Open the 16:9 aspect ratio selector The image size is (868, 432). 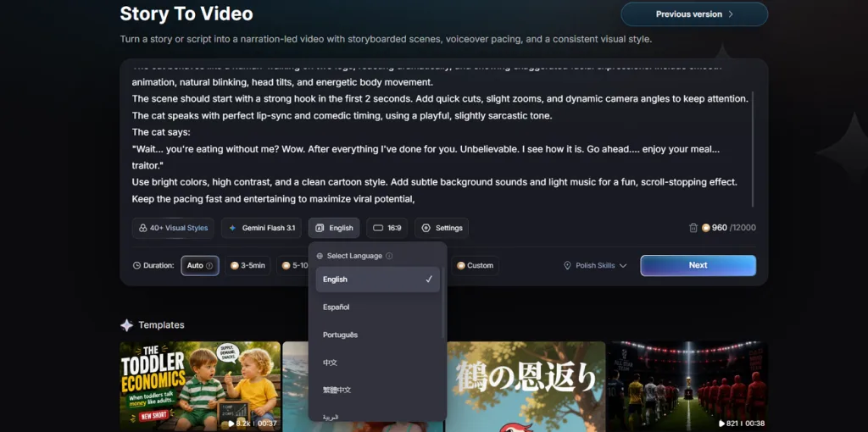point(387,228)
